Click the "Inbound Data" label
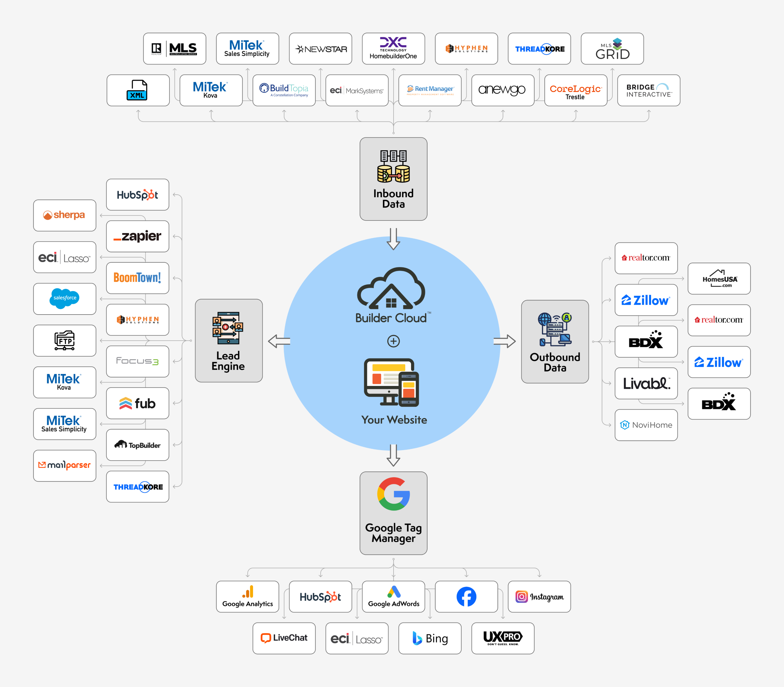The width and height of the screenshot is (784, 687). pyautogui.click(x=394, y=198)
